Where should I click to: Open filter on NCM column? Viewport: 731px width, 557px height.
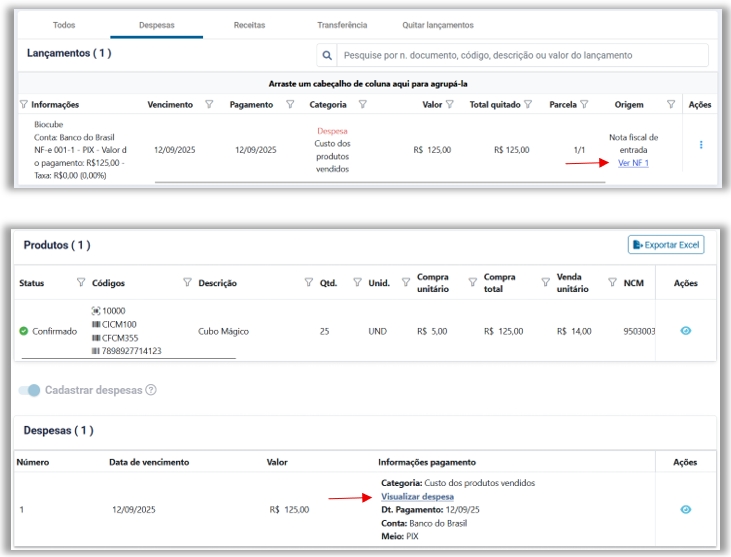click(613, 283)
